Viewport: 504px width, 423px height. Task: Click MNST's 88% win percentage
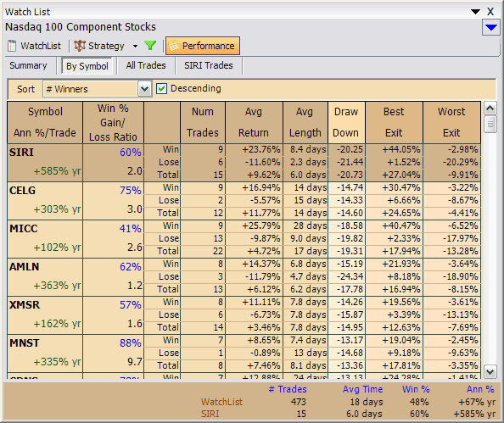pos(130,342)
